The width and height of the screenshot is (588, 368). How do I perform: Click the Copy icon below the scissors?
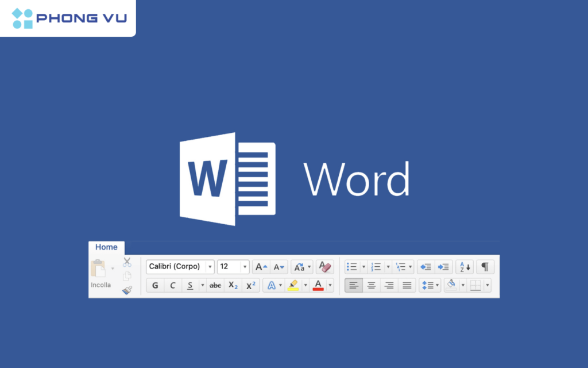click(126, 276)
